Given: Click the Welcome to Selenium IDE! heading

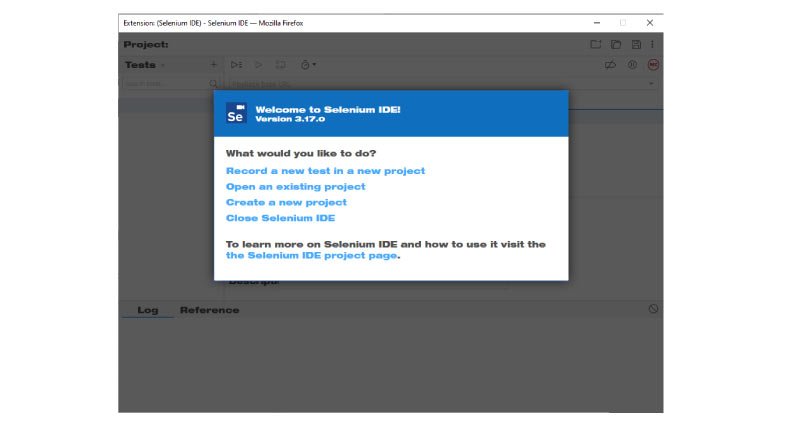Looking at the screenshot, I should pos(328,109).
